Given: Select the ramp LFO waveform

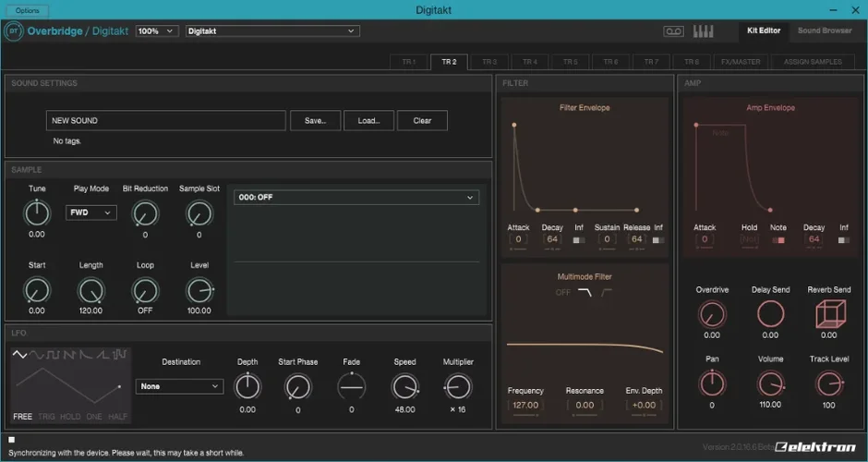Looking at the screenshot, I should pyautogui.click(x=103, y=355).
